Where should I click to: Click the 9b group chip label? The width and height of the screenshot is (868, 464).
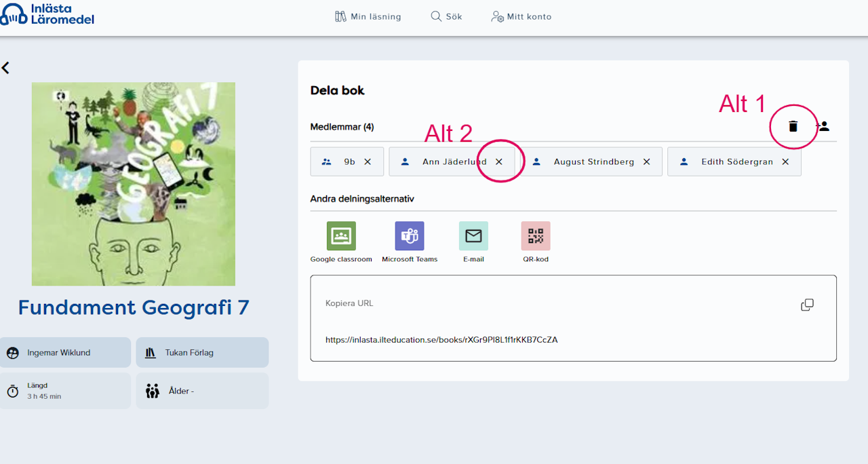click(349, 161)
